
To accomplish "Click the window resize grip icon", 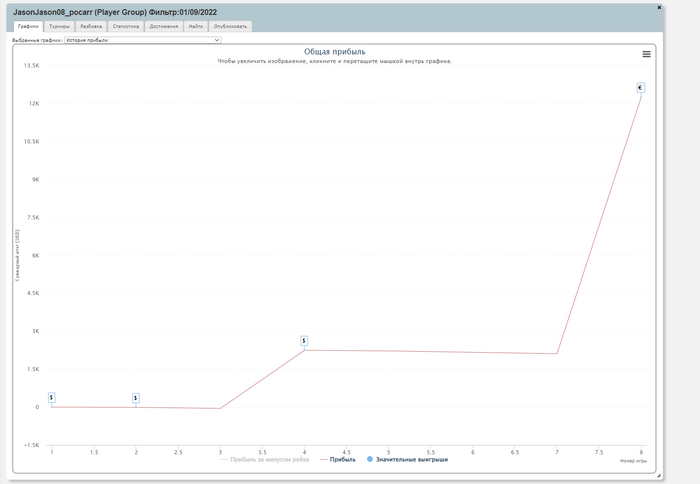I will tap(658, 476).
